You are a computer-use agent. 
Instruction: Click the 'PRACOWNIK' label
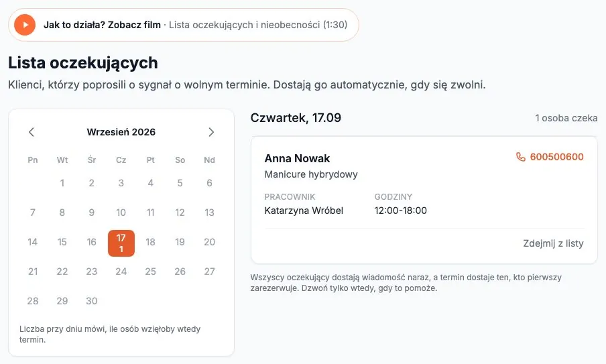(x=290, y=196)
